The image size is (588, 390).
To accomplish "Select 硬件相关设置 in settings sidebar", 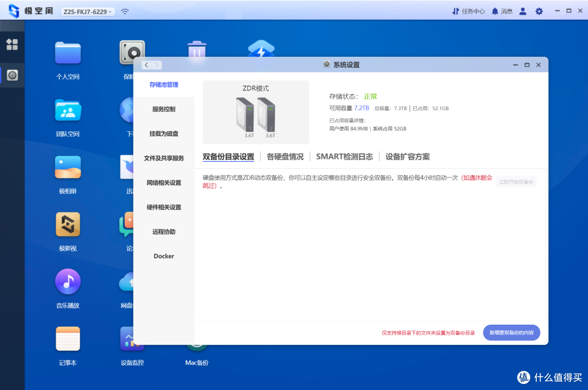I will pos(164,207).
